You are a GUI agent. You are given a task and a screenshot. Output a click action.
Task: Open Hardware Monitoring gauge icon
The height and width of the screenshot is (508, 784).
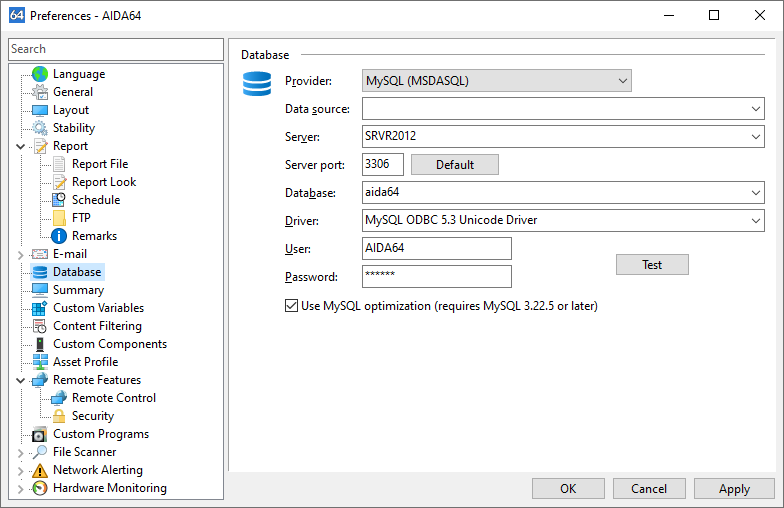[40, 488]
